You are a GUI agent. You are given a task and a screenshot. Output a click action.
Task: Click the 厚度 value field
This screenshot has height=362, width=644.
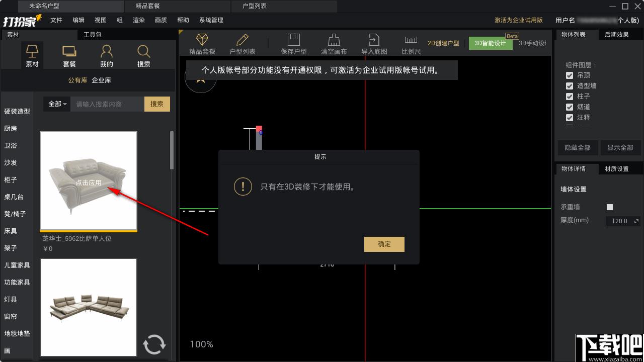tap(620, 221)
